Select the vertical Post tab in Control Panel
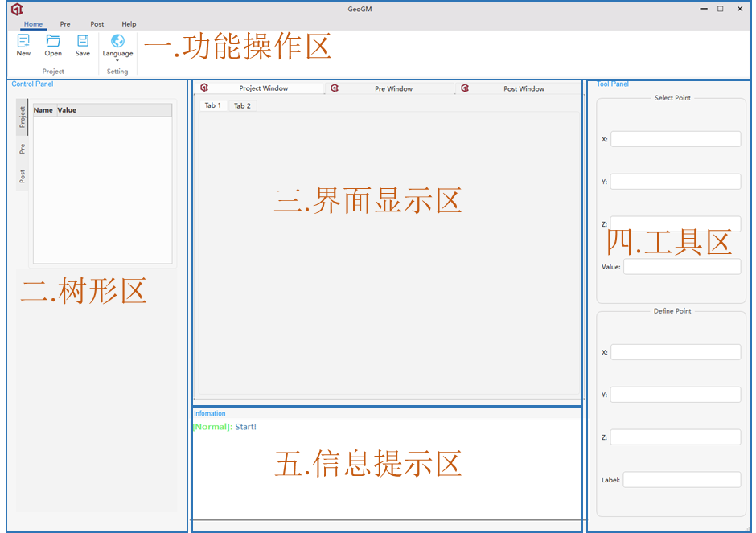Screen dimensions: 756x533 point(23,175)
